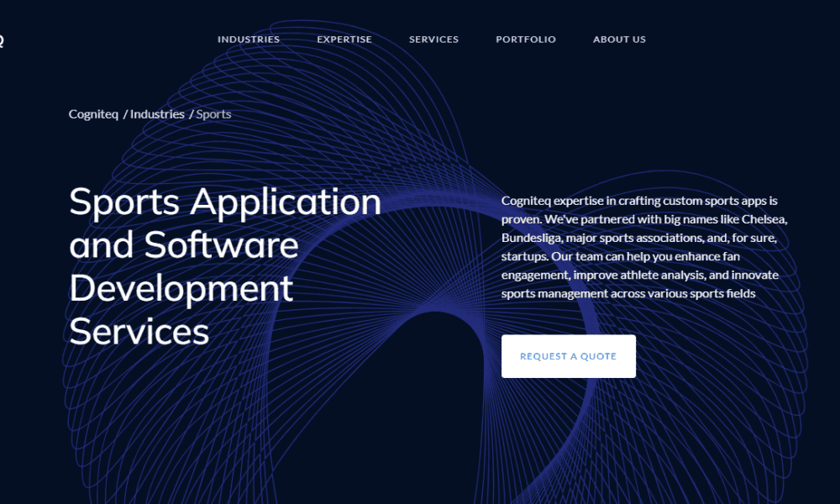The height and width of the screenshot is (504, 840).
Task: Go to Portfolio in the top navigation
Action: tap(526, 39)
